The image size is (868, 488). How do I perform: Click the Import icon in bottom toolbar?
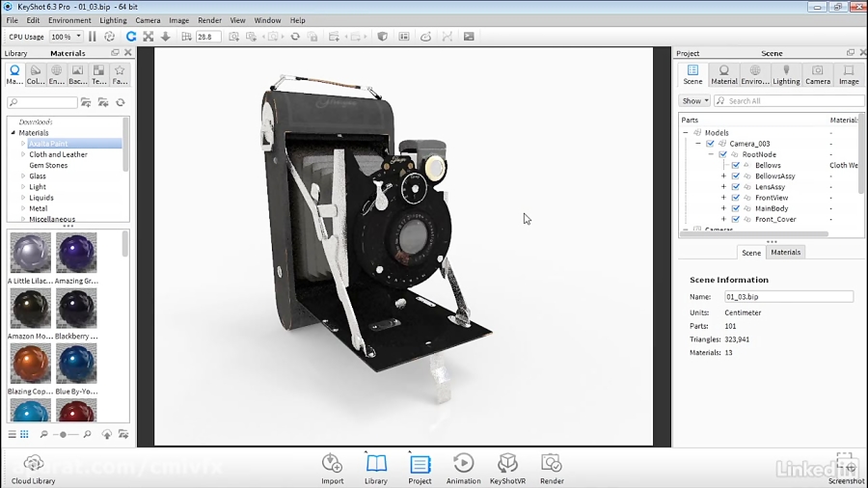(x=332, y=467)
